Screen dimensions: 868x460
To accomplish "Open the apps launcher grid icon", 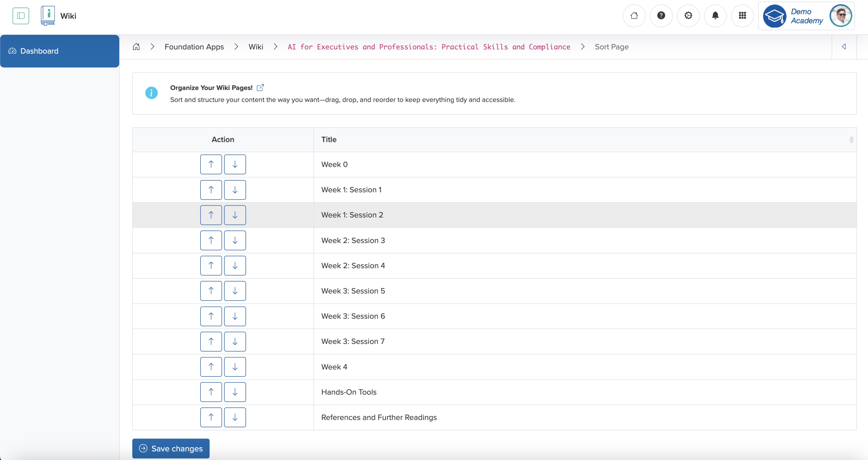I will click(x=742, y=15).
